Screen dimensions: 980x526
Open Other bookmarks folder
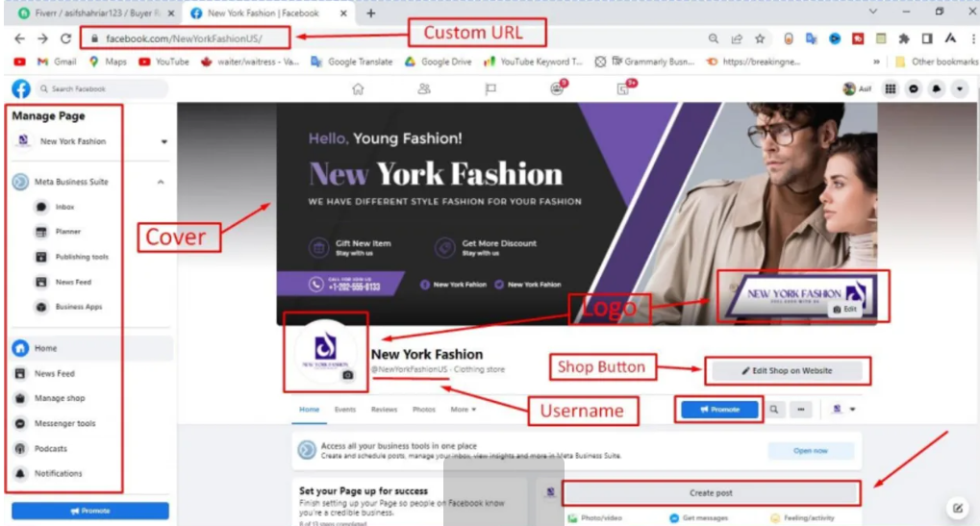pos(937,62)
